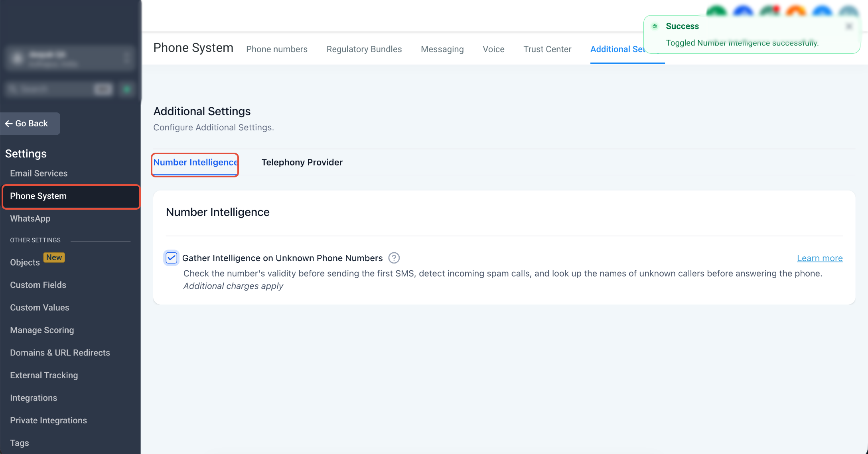Switch to the Voice tab
This screenshot has width=868, height=454.
493,49
